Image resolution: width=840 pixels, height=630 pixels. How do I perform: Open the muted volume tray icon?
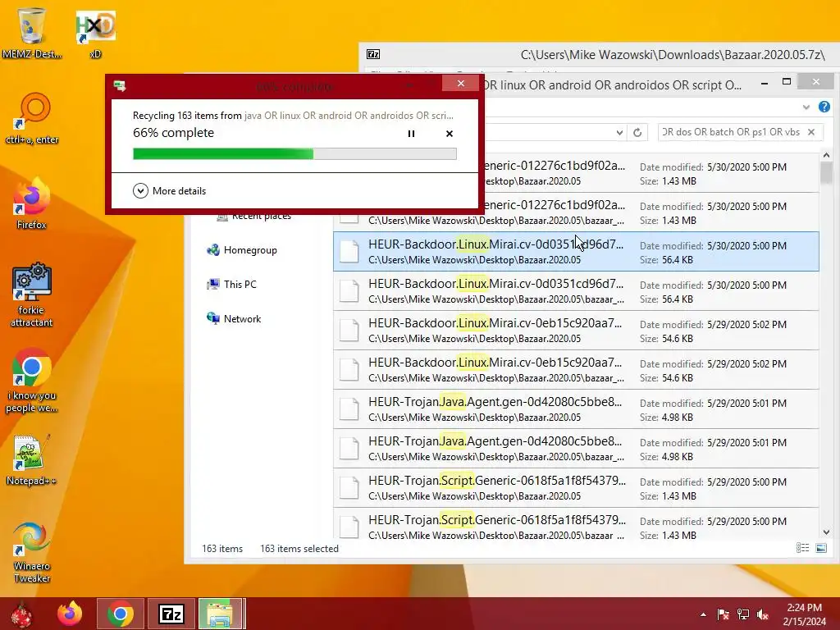762,614
